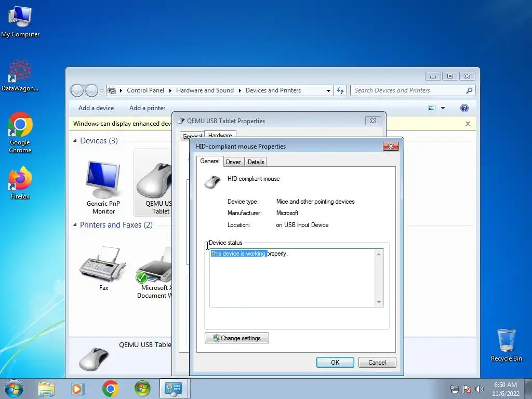Close the QEMU USB Tablet Properties dialog
This screenshot has height=399, width=532.
tap(373, 121)
